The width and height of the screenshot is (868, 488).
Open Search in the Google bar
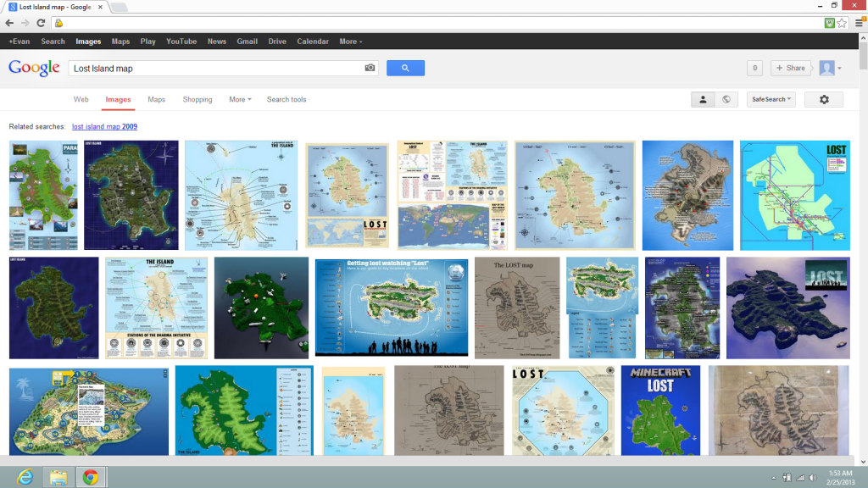[53, 42]
